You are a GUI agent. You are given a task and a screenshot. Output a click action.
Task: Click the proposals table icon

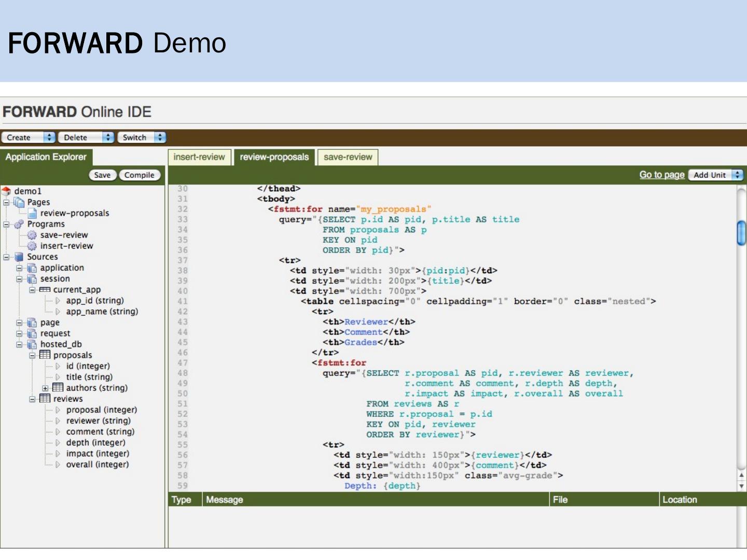click(45, 355)
